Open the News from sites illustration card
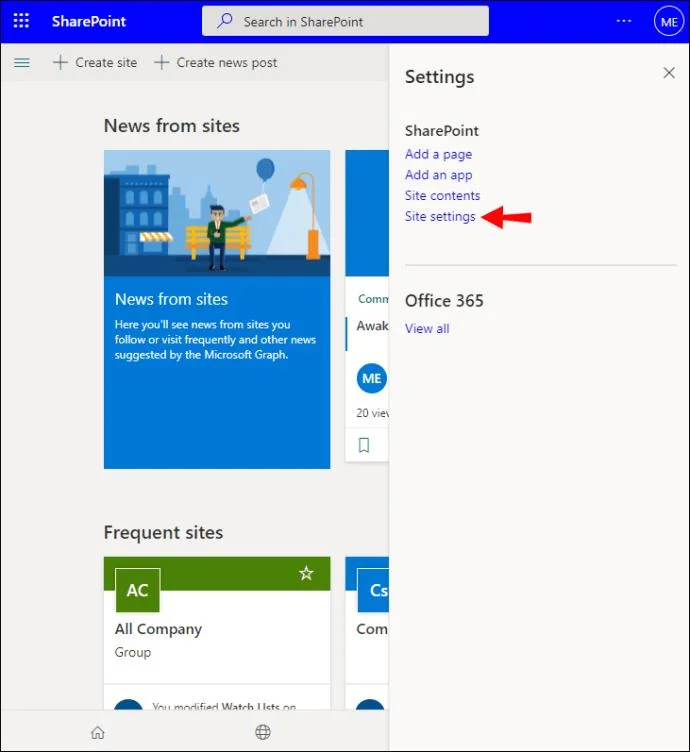Viewport: 690px width, 752px height. tap(217, 309)
